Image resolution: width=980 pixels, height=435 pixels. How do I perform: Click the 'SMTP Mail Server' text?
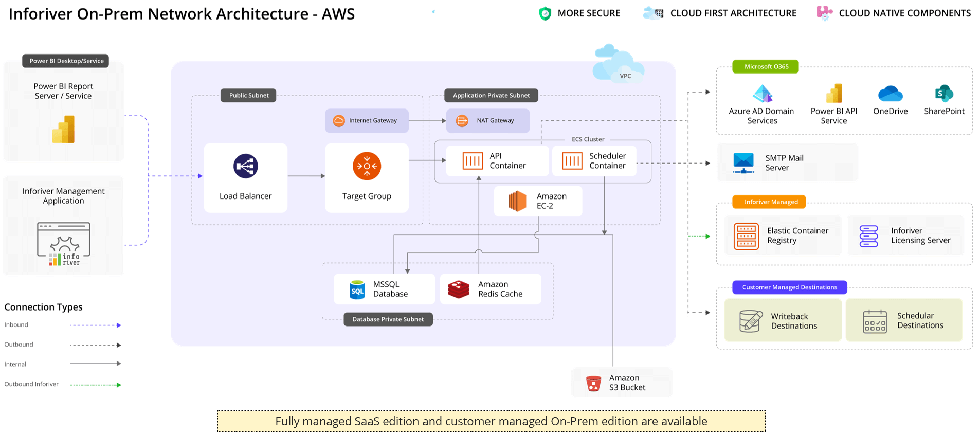tap(784, 163)
